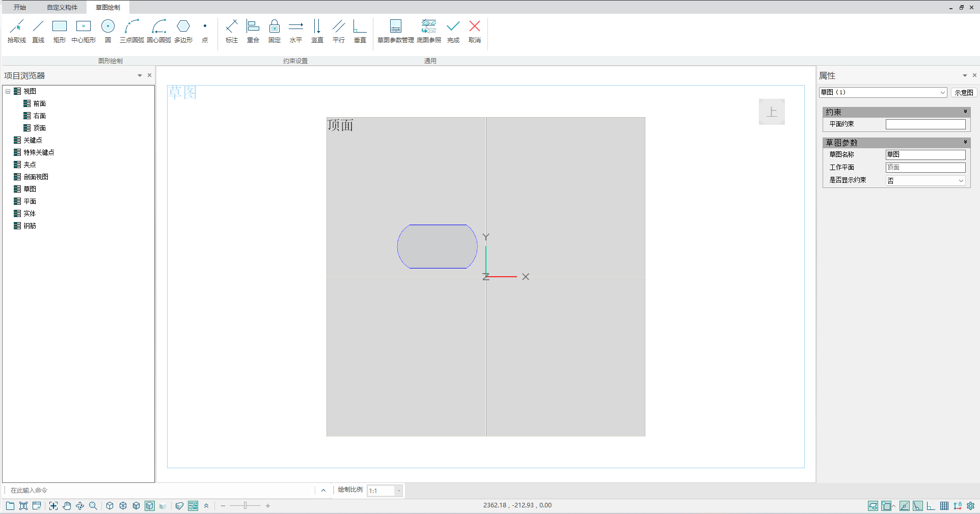Click the 示意图 button
Screen dimensions: 980x514
(x=964, y=92)
